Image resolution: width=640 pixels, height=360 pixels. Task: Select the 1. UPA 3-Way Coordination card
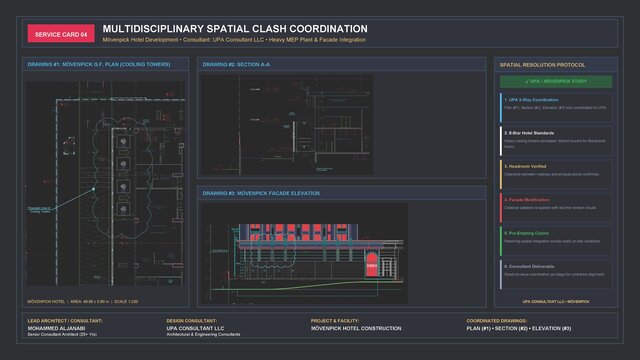[556, 108]
